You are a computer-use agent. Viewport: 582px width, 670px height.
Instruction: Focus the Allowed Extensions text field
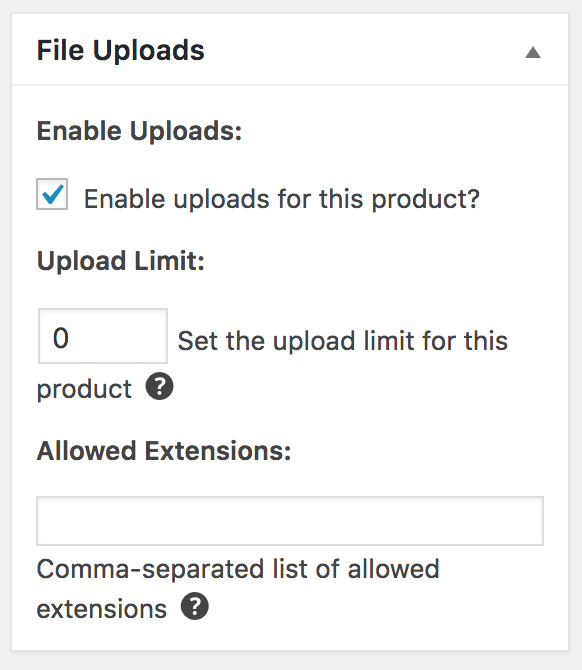[x=290, y=521]
